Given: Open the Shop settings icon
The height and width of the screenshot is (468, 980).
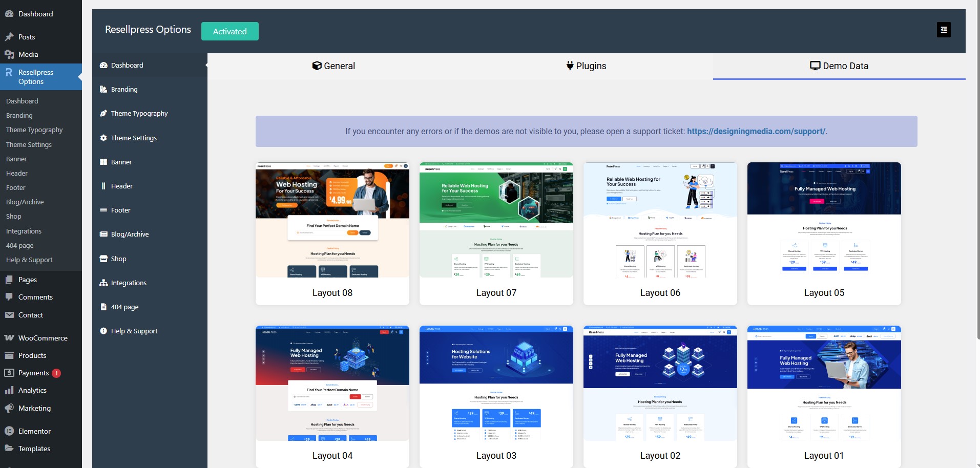Looking at the screenshot, I should click(x=104, y=259).
